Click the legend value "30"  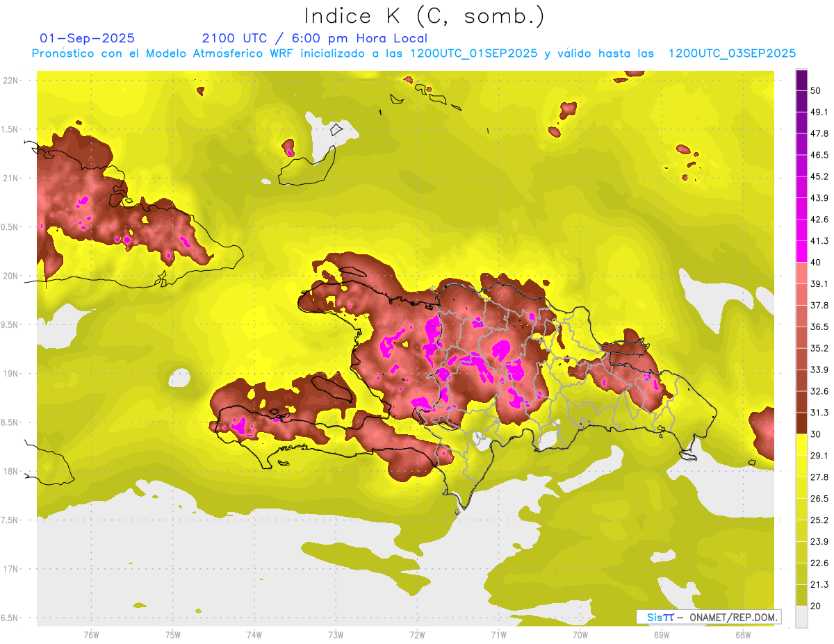coord(816,434)
